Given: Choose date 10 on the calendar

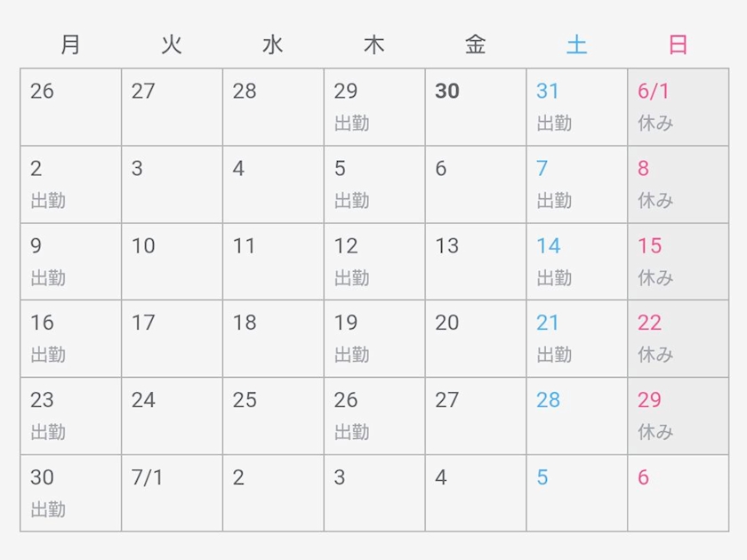Looking at the screenshot, I should [x=172, y=261].
